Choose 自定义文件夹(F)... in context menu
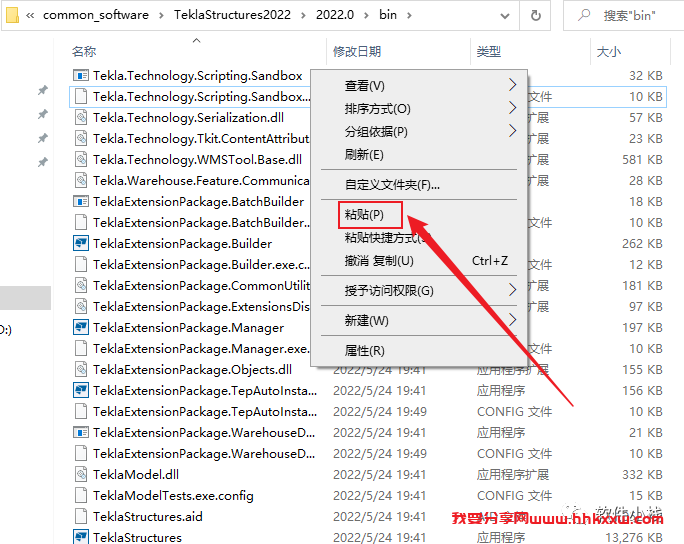 [419, 185]
